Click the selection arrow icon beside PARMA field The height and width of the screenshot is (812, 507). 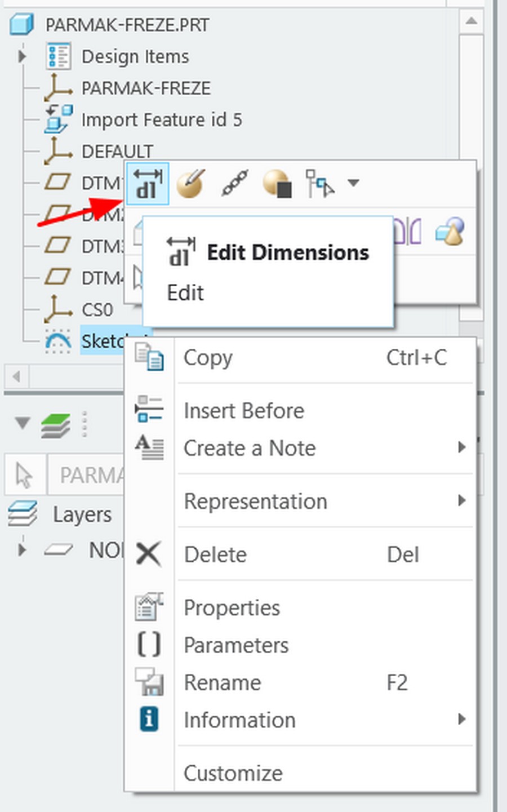[24, 476]
